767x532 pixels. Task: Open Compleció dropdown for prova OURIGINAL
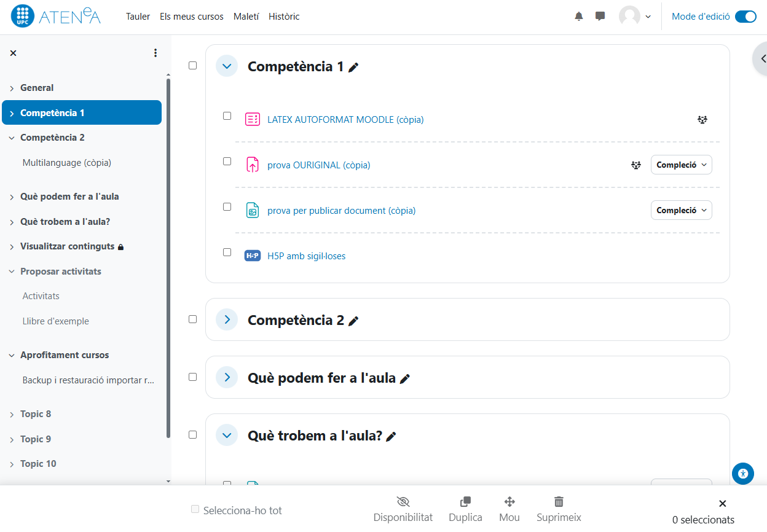tap(681, 165)
